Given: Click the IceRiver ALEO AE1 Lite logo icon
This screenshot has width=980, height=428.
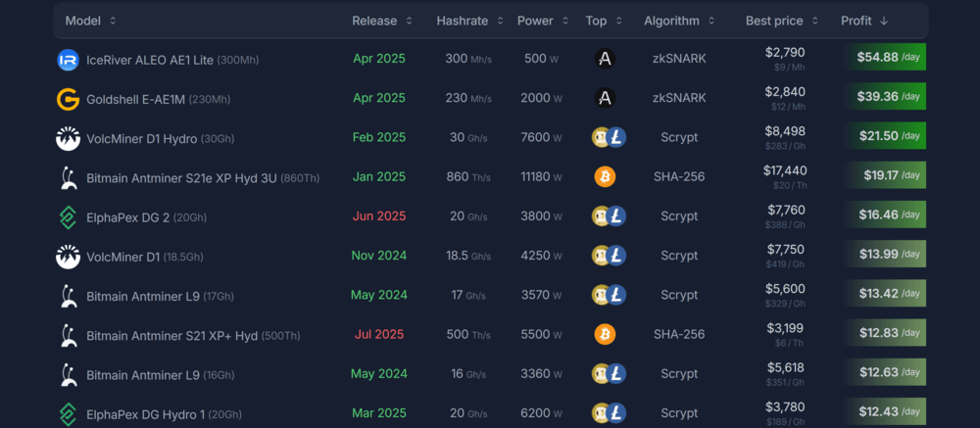Looking at the screenshot, I should [68, 60].
